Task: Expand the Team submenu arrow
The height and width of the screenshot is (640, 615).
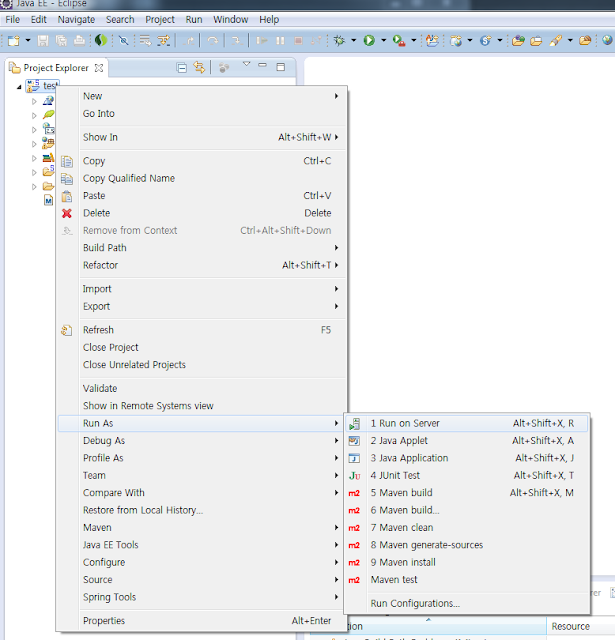Action: coord(336,476)
